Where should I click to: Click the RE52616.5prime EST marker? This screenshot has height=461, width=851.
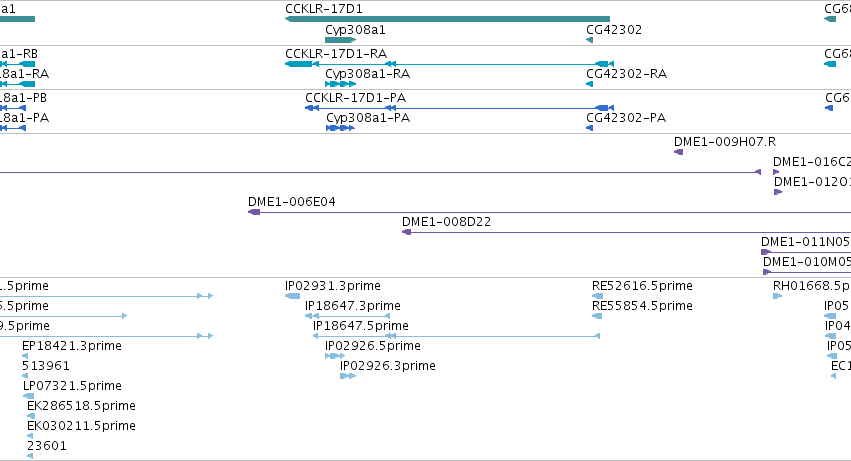[597, 296]
